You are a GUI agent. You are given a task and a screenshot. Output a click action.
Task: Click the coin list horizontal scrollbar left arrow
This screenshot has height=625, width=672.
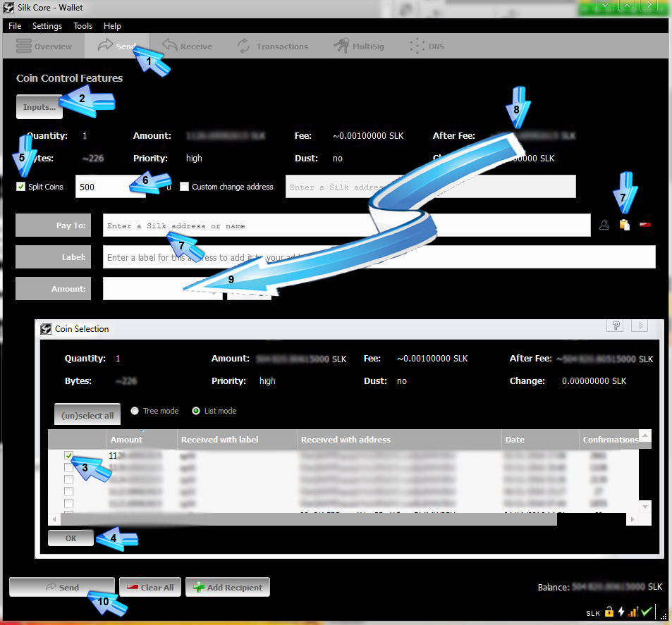(x=54, y=519)
